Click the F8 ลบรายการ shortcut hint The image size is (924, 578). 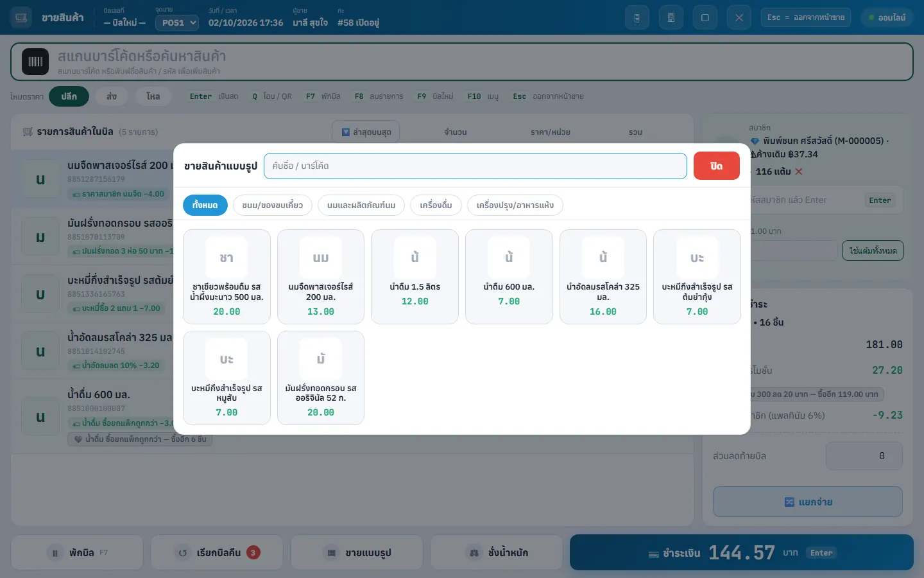tap(379, 96)
